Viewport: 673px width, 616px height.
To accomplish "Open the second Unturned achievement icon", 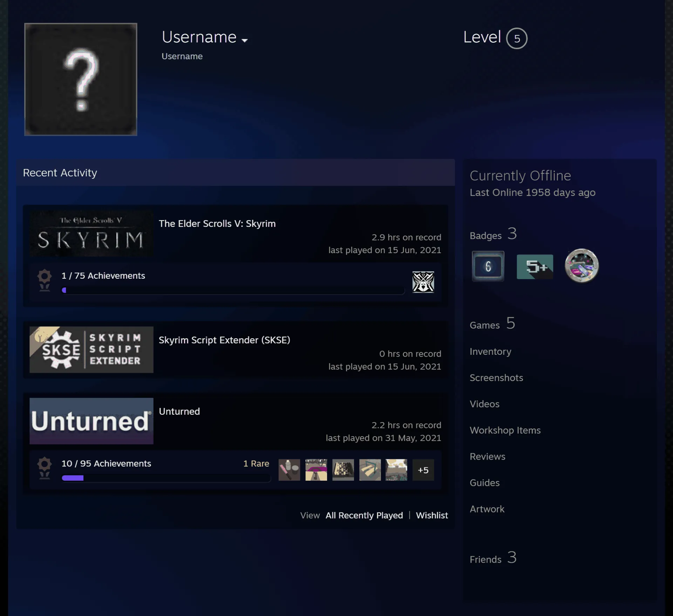I will point(316,470).
